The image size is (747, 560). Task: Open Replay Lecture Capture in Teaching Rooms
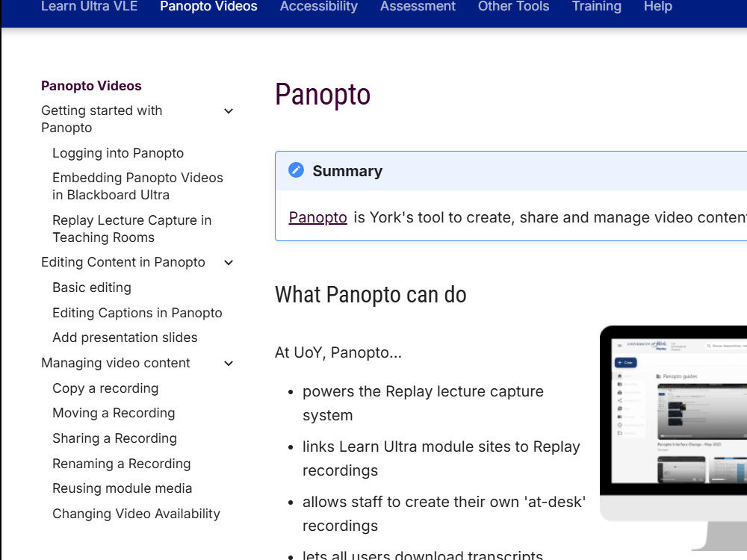pyautogui.click(x=132, y=228)
